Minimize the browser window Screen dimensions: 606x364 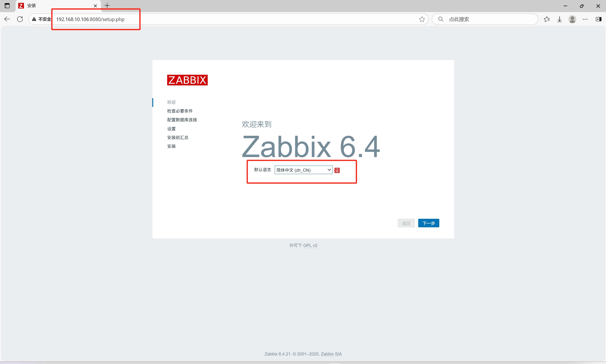tap(565, 6)
